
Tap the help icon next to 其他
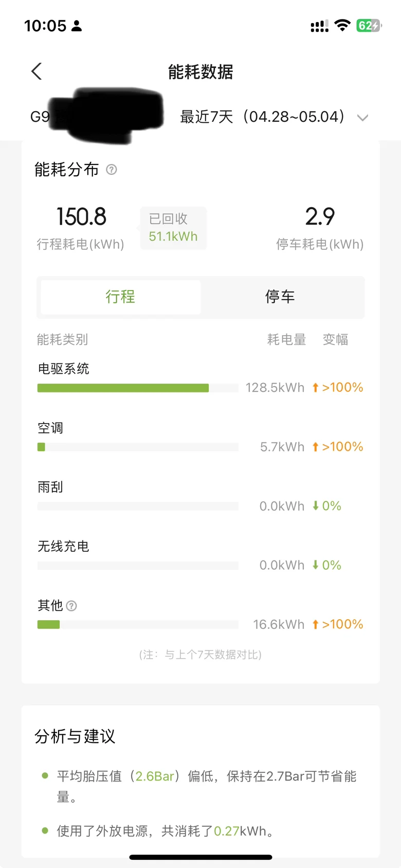[x=72, y=606]
